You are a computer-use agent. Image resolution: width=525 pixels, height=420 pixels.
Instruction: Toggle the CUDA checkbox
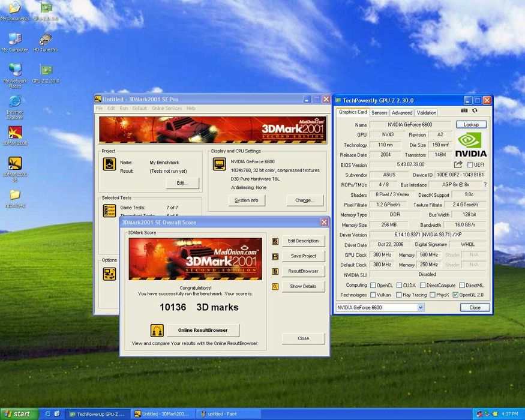tap(399, 286)
